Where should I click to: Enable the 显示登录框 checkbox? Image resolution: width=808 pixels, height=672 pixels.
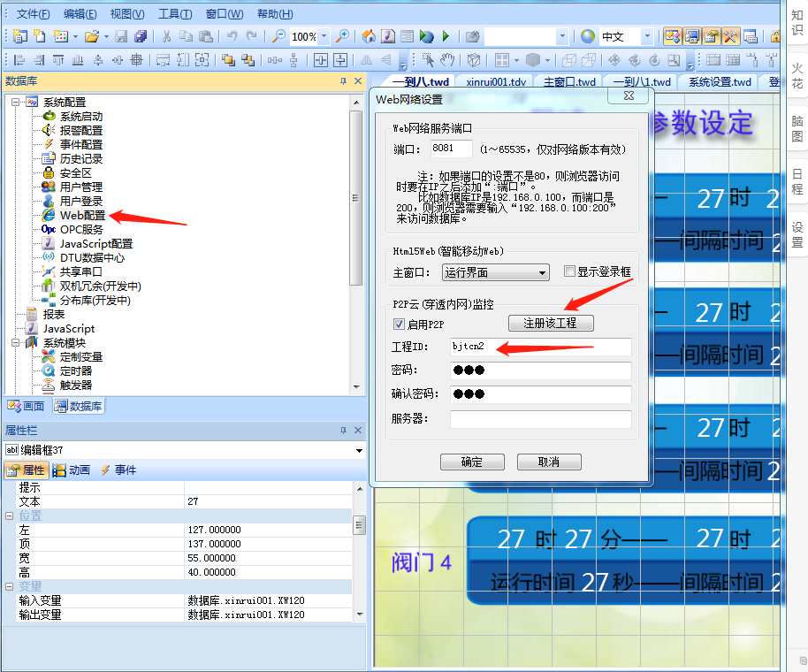point(570,271)
